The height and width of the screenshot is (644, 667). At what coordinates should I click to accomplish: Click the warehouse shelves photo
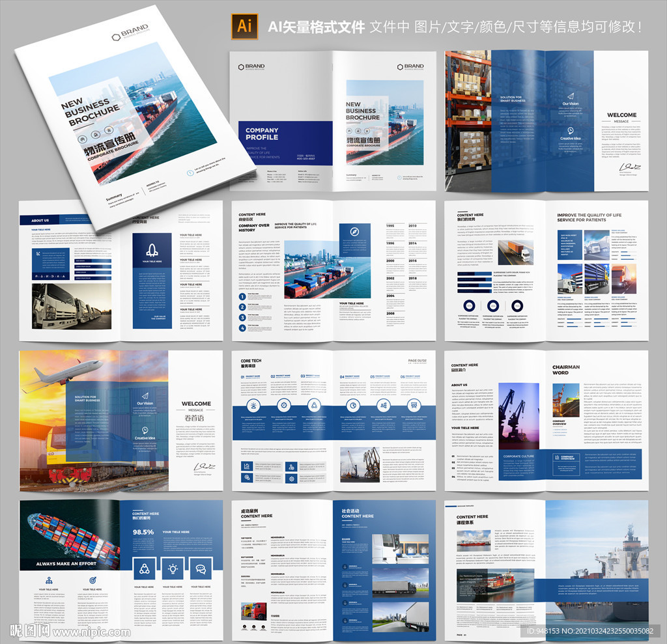point(468,121)
